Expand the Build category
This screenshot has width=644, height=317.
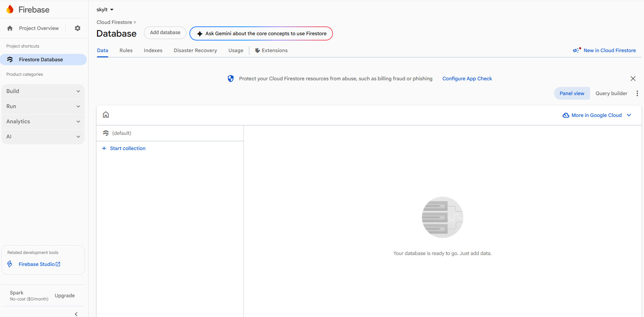point(43,91)
